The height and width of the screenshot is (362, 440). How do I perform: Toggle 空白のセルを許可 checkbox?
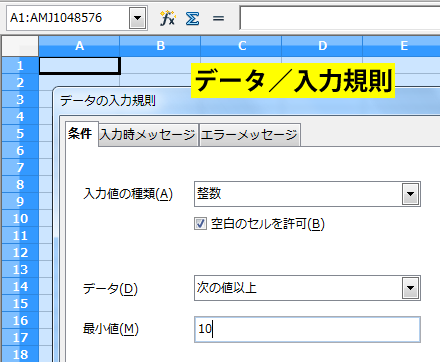coord(200,224)
